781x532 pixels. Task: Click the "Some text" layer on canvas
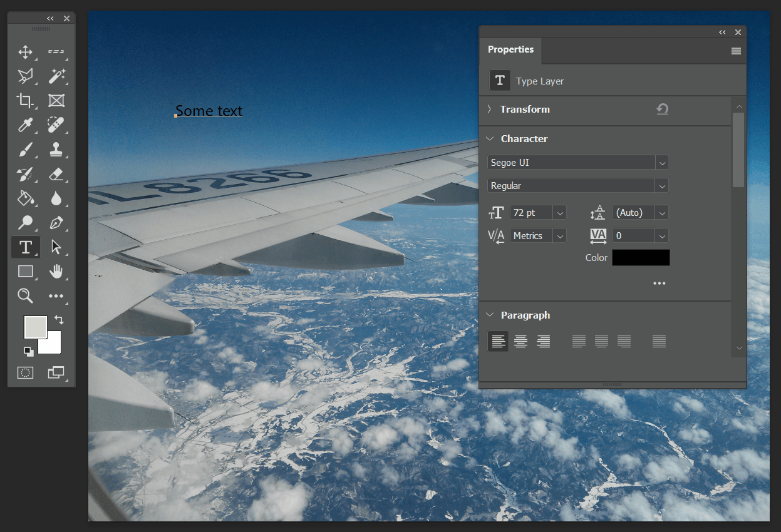point(209,111)
